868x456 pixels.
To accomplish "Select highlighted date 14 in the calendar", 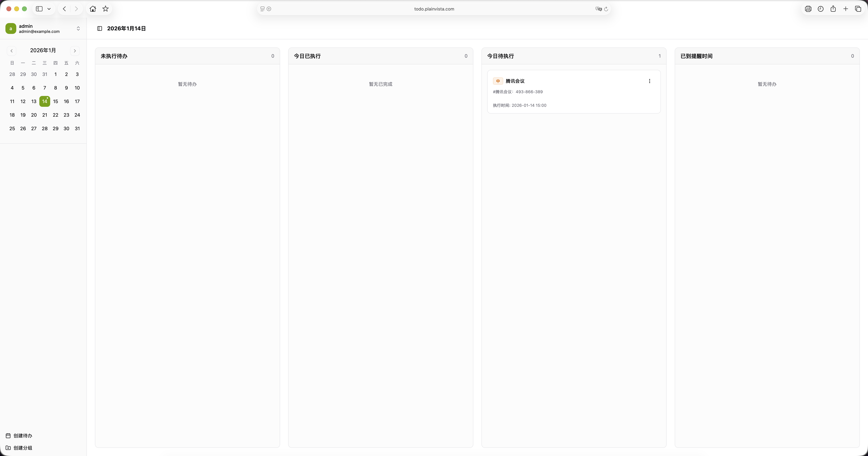I will (44, 101).
